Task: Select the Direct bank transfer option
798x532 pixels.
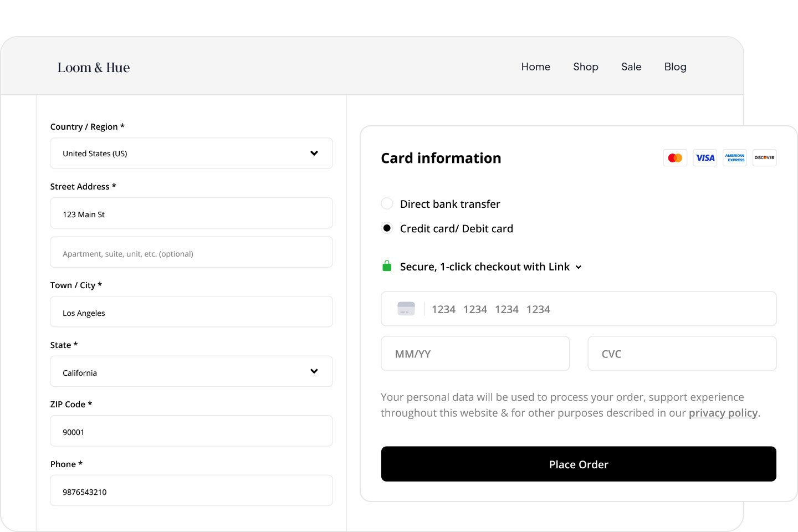Action: [x=387, y=203]
